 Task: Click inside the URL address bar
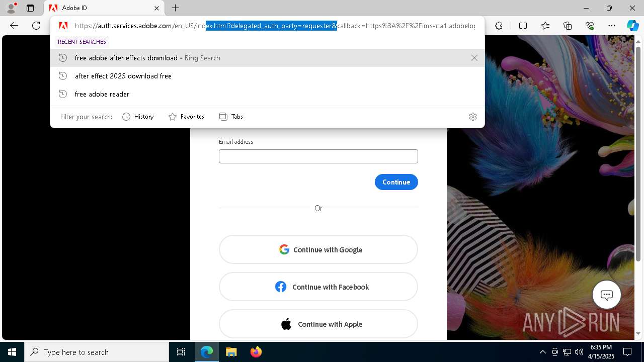pyautogui.click(x=275, y=26)
